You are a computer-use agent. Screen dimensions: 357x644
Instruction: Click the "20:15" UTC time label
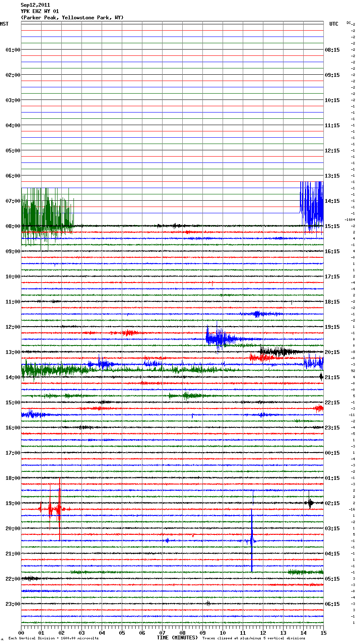click(x=333, y=352)
